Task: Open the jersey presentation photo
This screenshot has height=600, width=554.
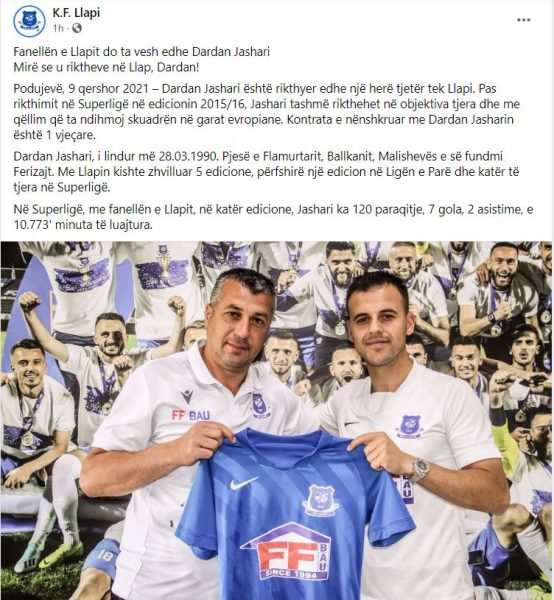Action: tap(277, 421)
